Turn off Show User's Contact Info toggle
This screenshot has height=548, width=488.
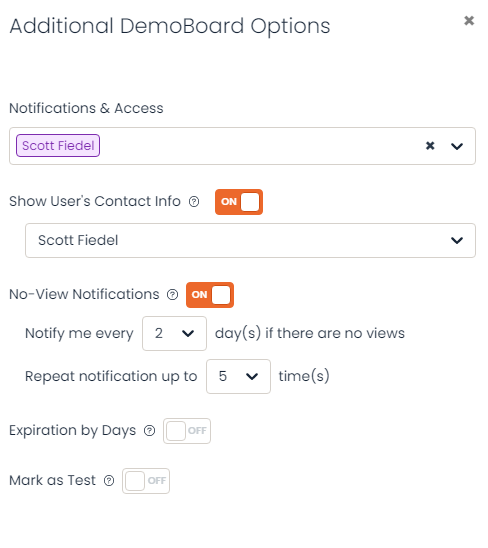click(239, 202)
